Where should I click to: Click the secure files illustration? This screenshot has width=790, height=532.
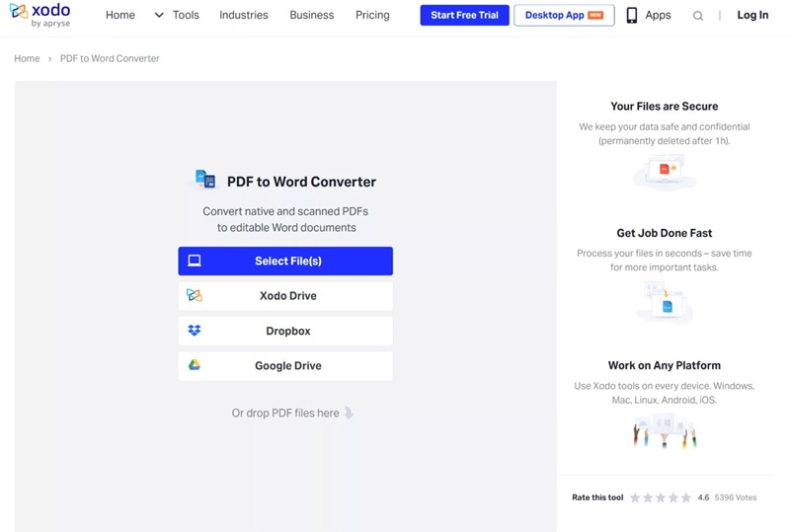pyautogui.click(x=665, y=172)
